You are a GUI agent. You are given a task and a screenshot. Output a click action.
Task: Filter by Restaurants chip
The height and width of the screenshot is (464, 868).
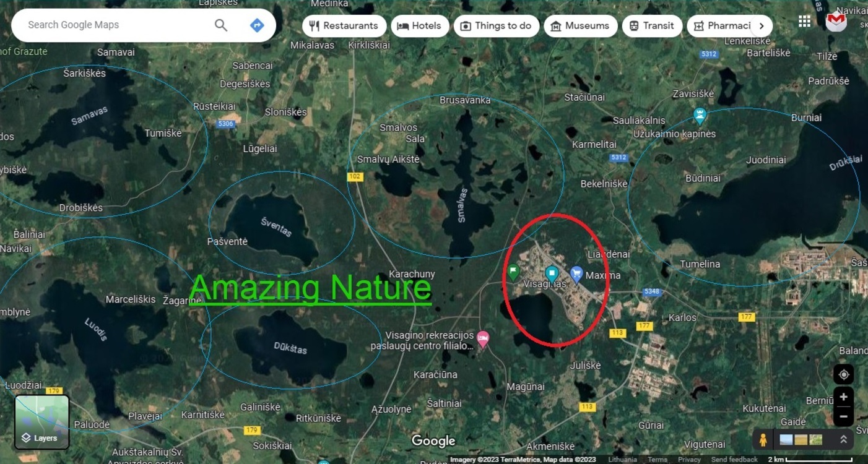click(344, 26)
